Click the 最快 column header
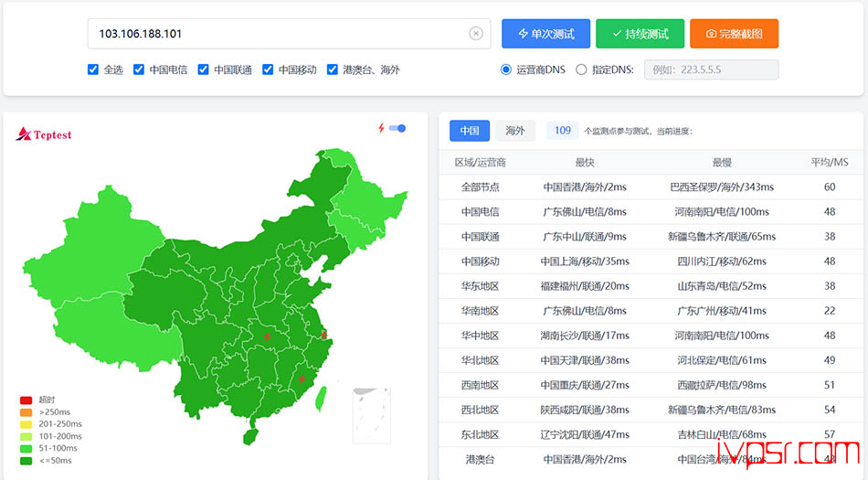 [585, 162]
